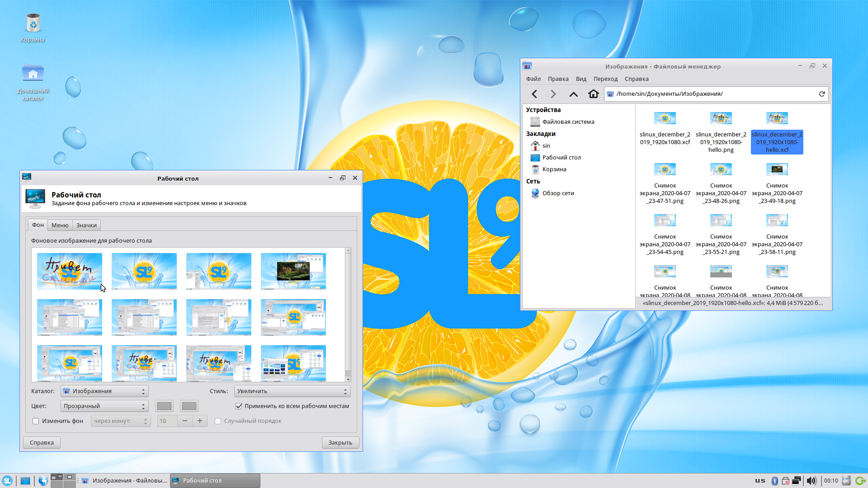This screenshot has width=868, height=488.
Task: Click the Справка button in dialog
Action: click(42, 443)
